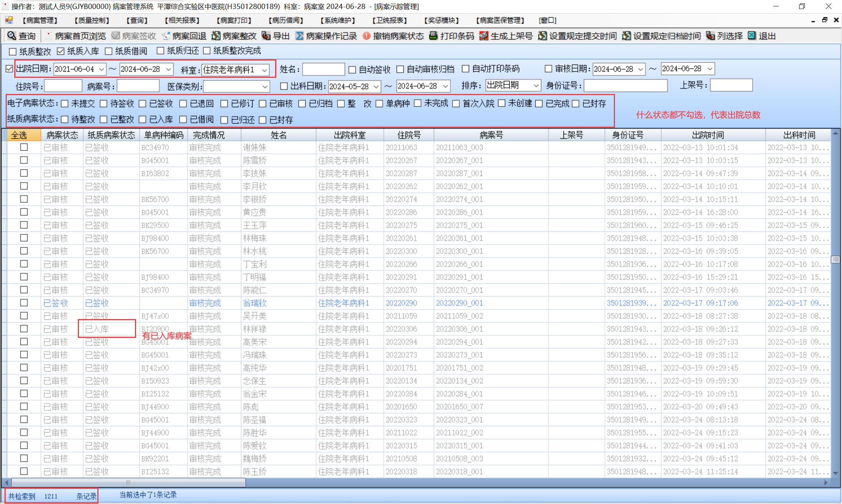Viewport: 842px width, 504px height.
Task: Click the 查询 magnifier icon
Action: [x=12, y=36]
